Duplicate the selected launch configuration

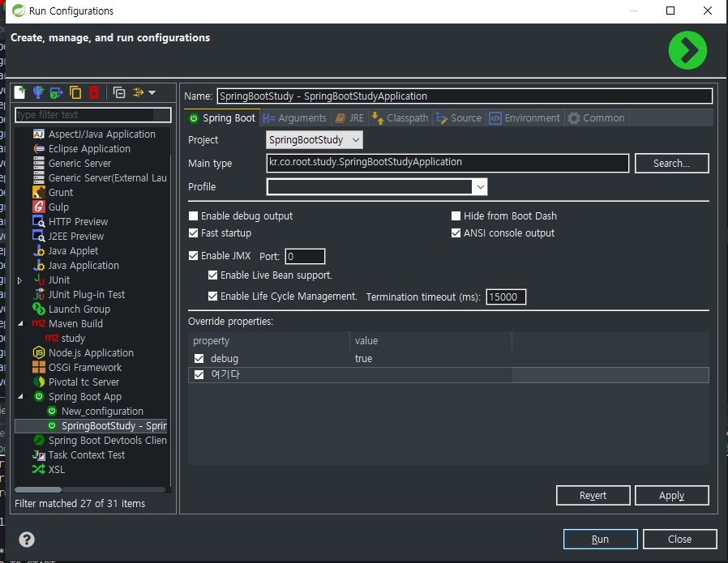pos(75,92)
